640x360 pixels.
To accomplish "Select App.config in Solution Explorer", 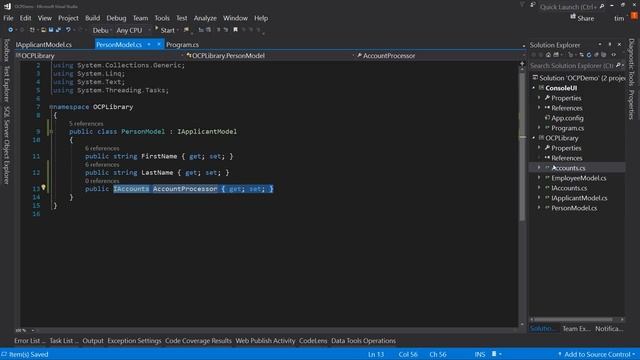I will [x=567, y=118].
